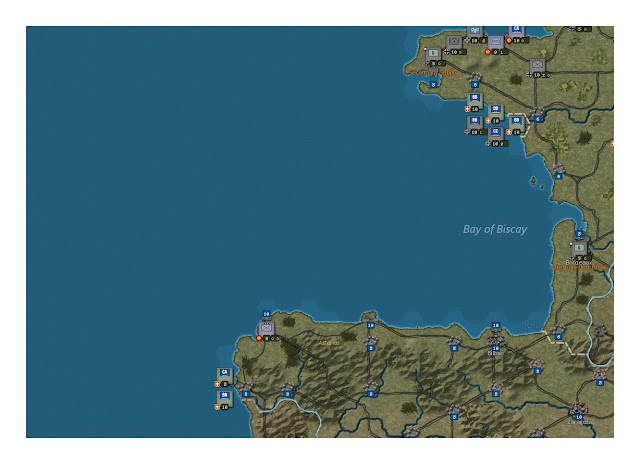Click the port marker north of Bilbao
Viewport: 640px width, 464px height.
pos(496,326)
